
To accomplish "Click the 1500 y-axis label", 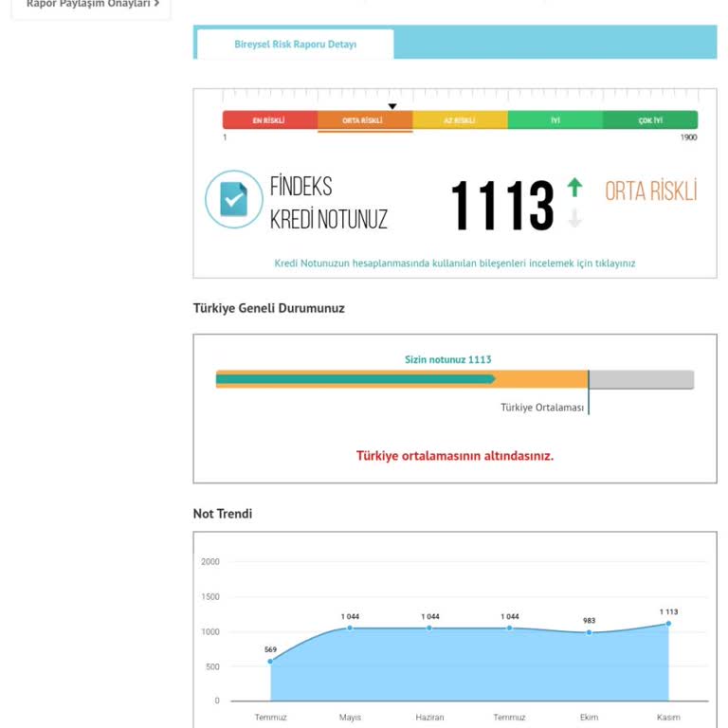I will pyautogui.click(x=210, y=596).
